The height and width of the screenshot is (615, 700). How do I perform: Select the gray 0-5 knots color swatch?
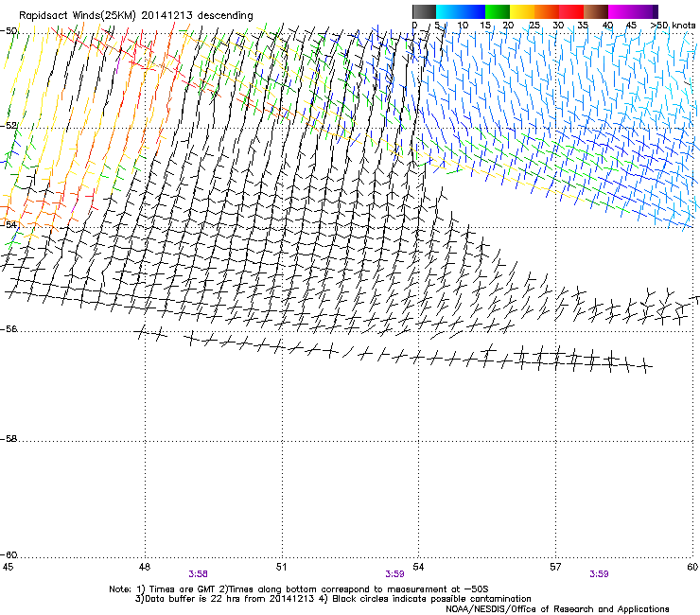click(x=424, y=11)
